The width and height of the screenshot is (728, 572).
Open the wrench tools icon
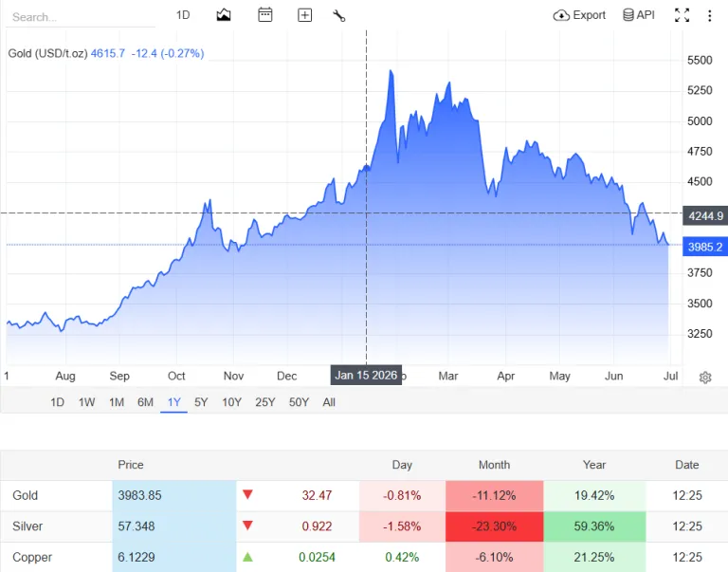[339, 15]
